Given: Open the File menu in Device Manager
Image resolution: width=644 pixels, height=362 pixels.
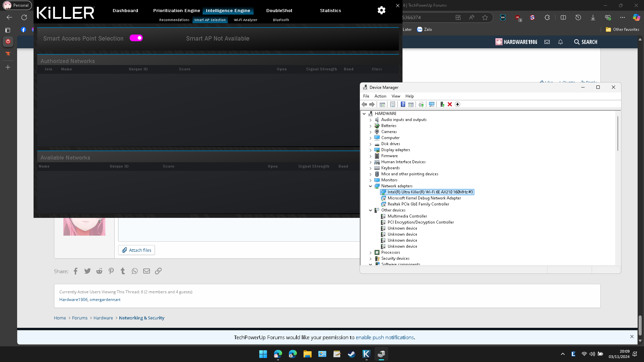Looking at the screenshot, I should (366, 96).
